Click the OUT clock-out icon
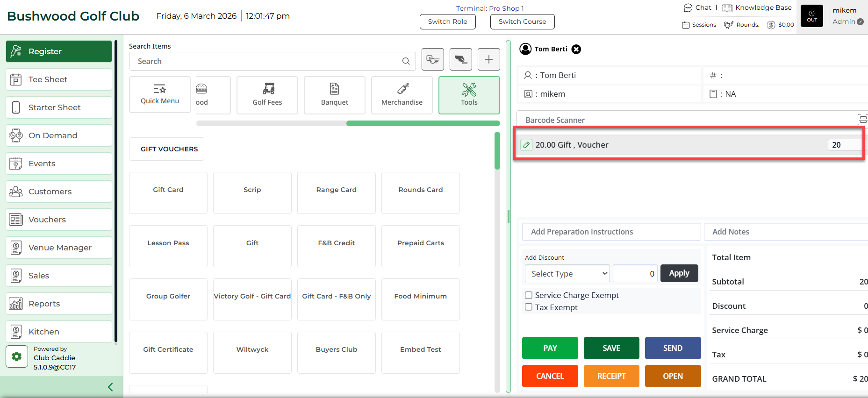Image resolution: width=868 pixels, height=398 pixels. click(811, 16)
